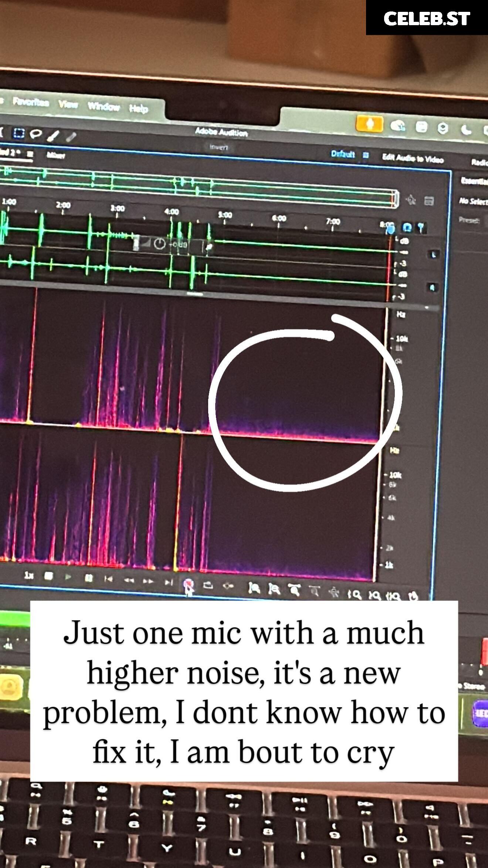
Task: Click the divider handle above spectral display
Action: pyautogui.click(x=195, y=294)
